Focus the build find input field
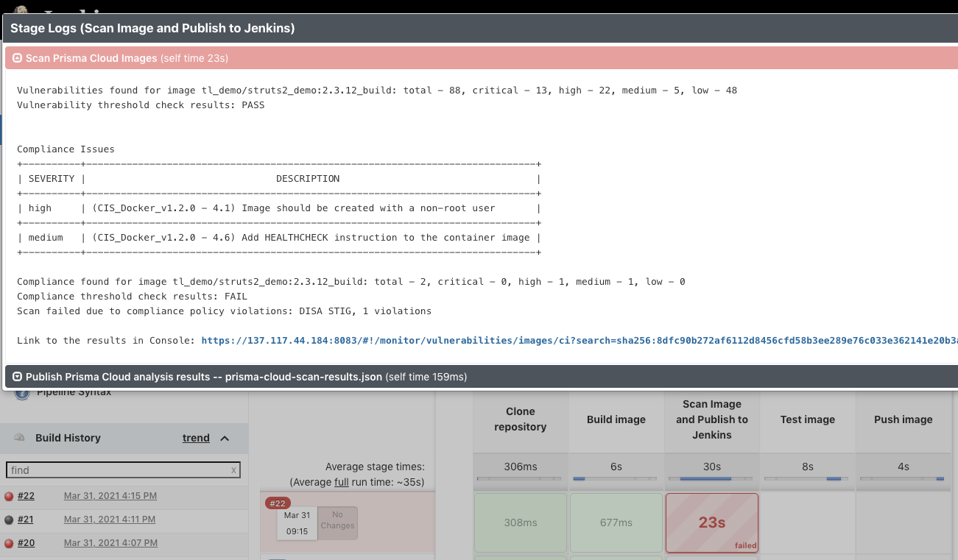The image size is (958, 560). click(123, 470)
